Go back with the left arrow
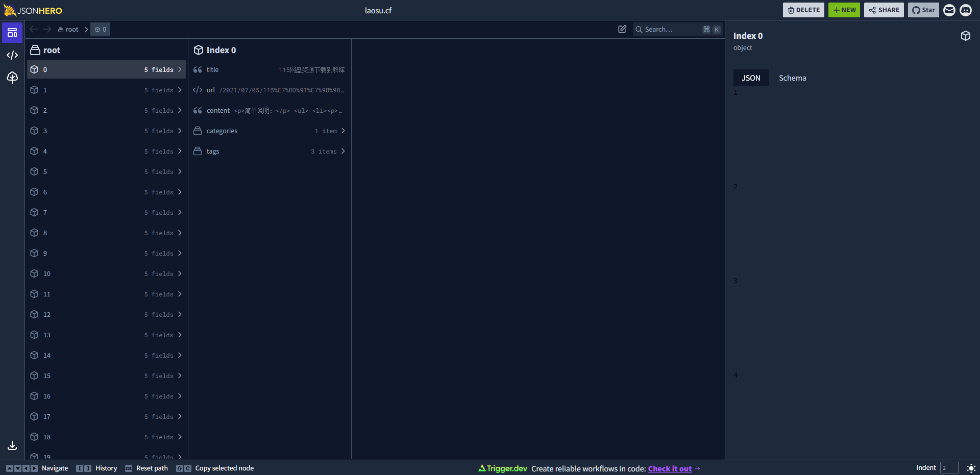Viewport: 980px width, 475px height. (34, 29)
